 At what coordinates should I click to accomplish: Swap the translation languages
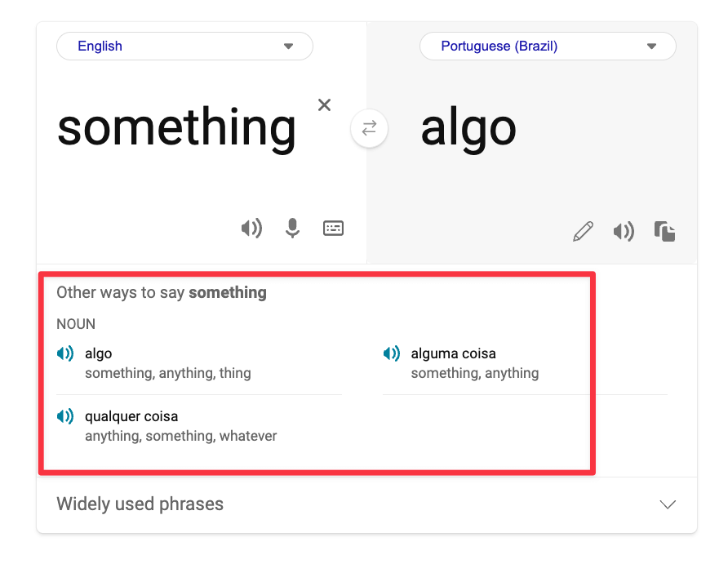click(x=369, y=128)
